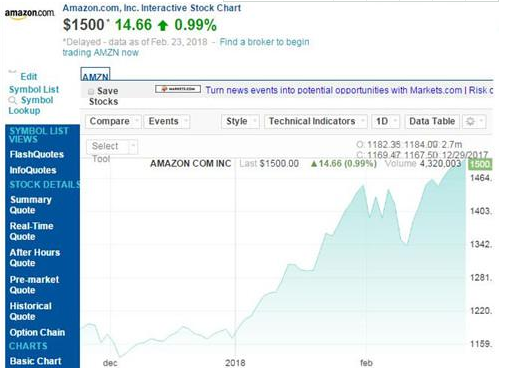This screenshot has width=523, height=379.
Task: Click the Symbol Lookup magnifier icon
Action: pyautogui.click(x=12, y=100)
